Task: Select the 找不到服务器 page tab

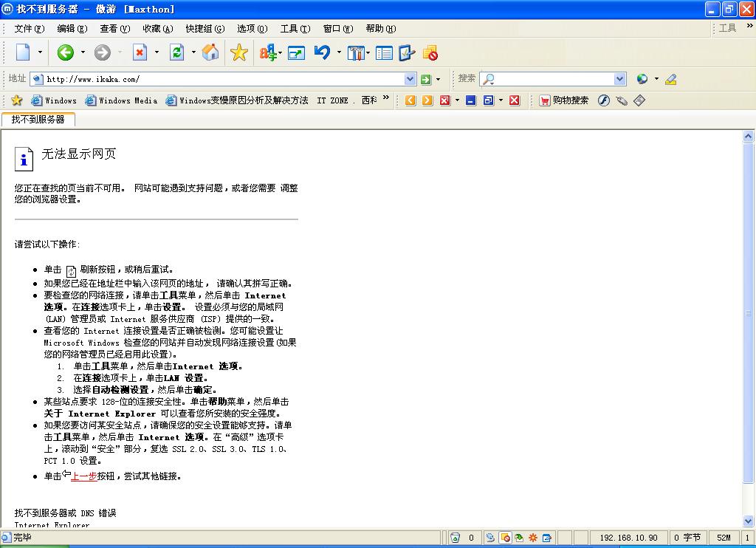Action: 38,120
